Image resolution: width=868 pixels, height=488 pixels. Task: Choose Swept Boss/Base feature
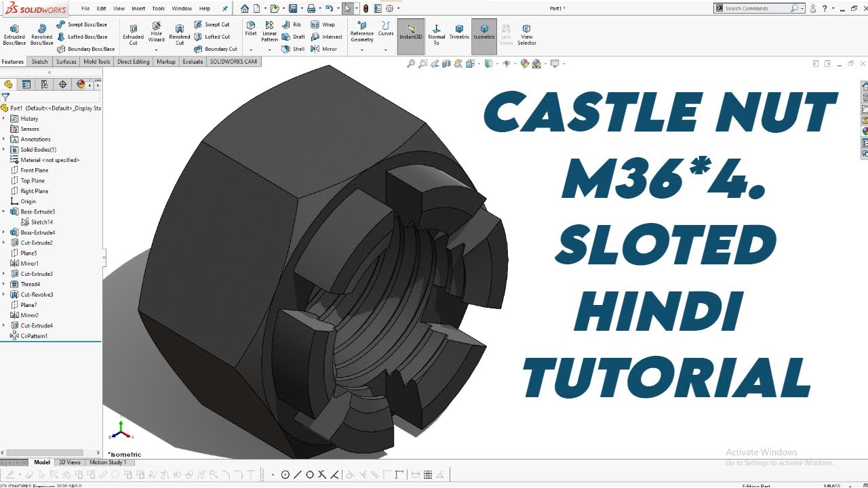coord(81,24)
